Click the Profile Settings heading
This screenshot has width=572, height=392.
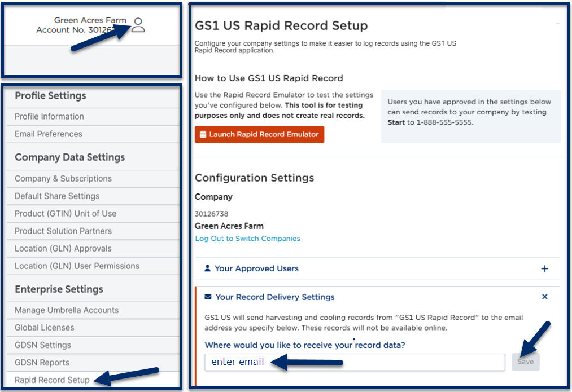(x=50, y=96)
